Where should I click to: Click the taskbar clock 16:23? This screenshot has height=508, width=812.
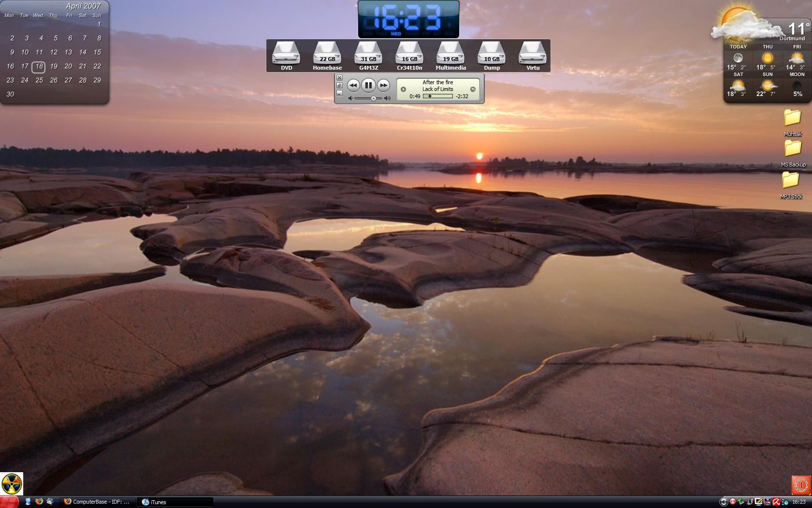799,502
